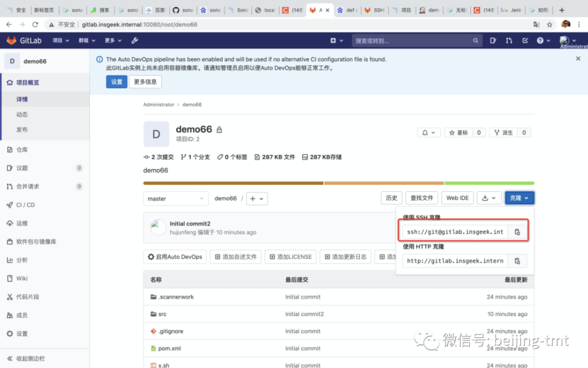Viewport: 588px width, 368px height.
Task: Select 详情 under project overview
Action: click(45, 99)
